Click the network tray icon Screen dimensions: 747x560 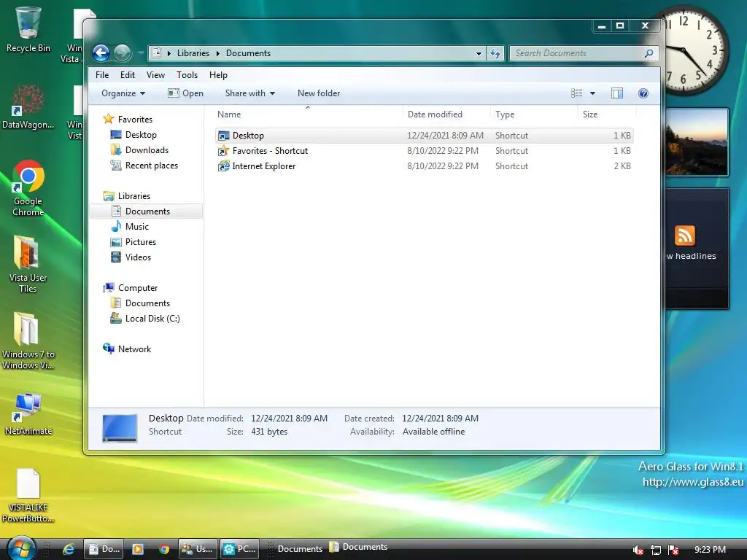656,550
